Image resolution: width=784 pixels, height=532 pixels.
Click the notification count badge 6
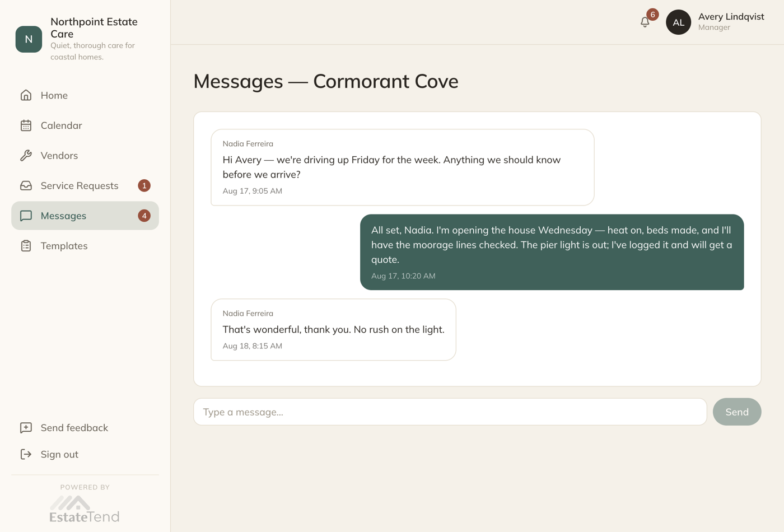652,15
